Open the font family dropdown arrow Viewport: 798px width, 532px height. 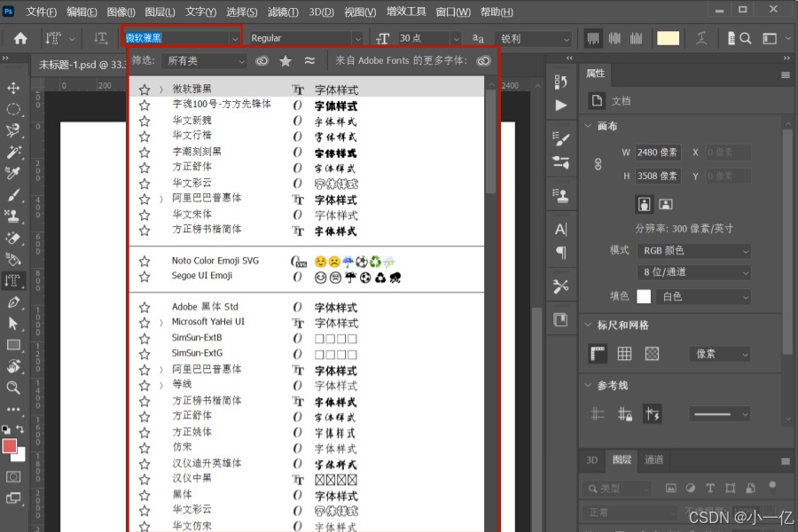[x=235, y=38]
